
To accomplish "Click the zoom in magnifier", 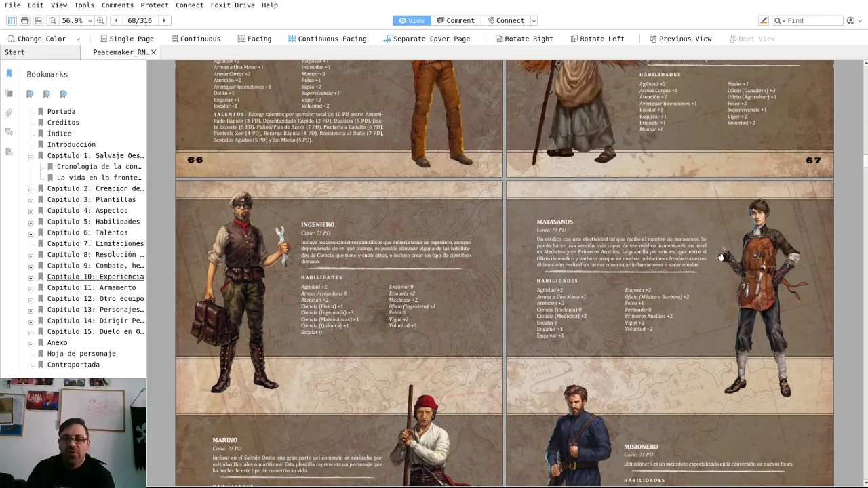I will click(100, 20).
